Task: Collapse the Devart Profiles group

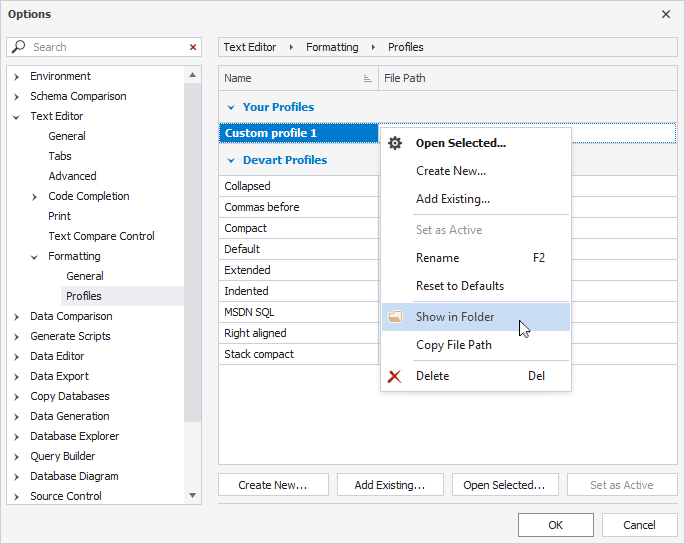Action: 231,160
